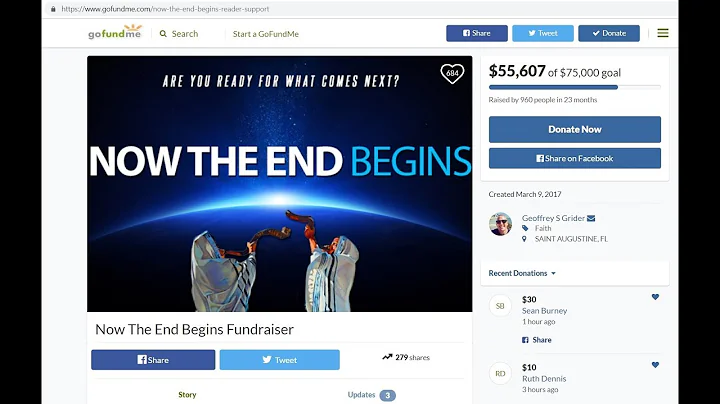Screen dimensions: 720x404
Task: Switch to the Story tab
Action: pyautogui.click(x=187, y=395)
